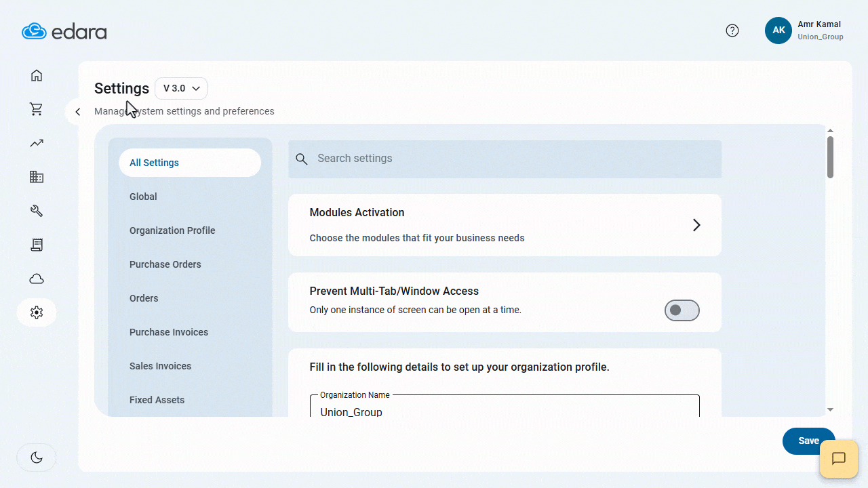
Task: Click the Amr Kamal user name
Action: (819, 24)
